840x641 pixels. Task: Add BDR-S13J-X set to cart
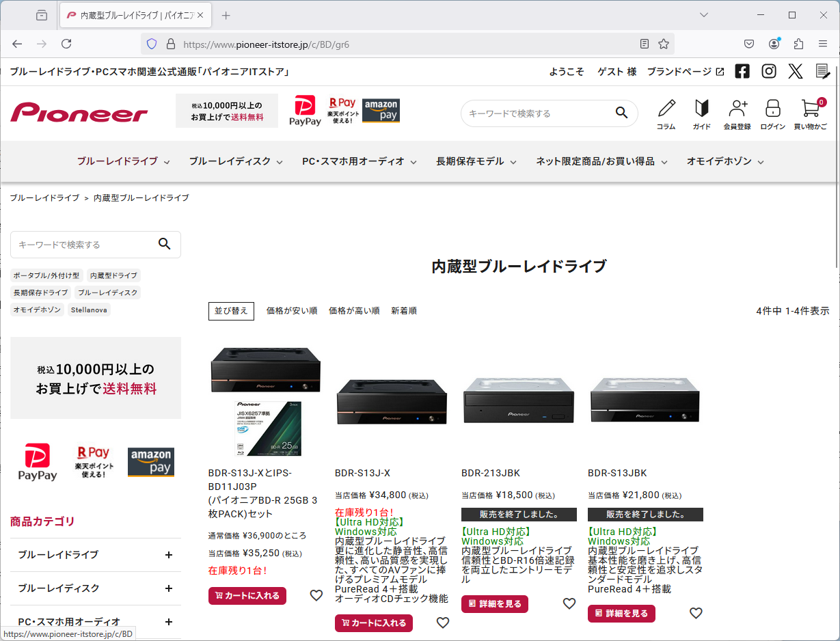pos(247,596)
